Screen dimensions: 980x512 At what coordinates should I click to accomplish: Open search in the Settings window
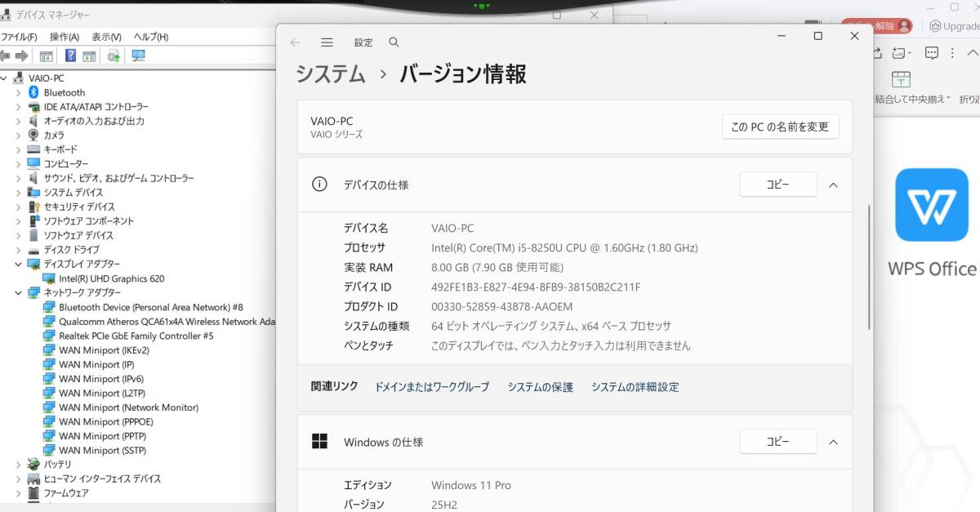(394, 42)
